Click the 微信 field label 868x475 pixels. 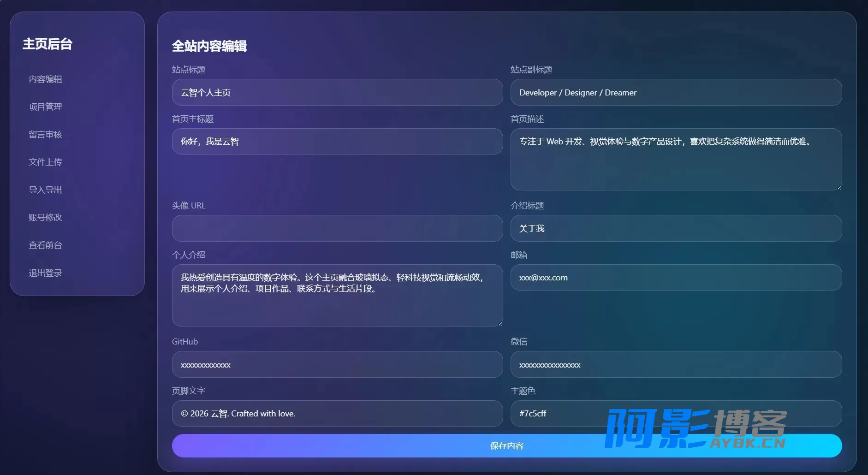(x=519, y=342)
